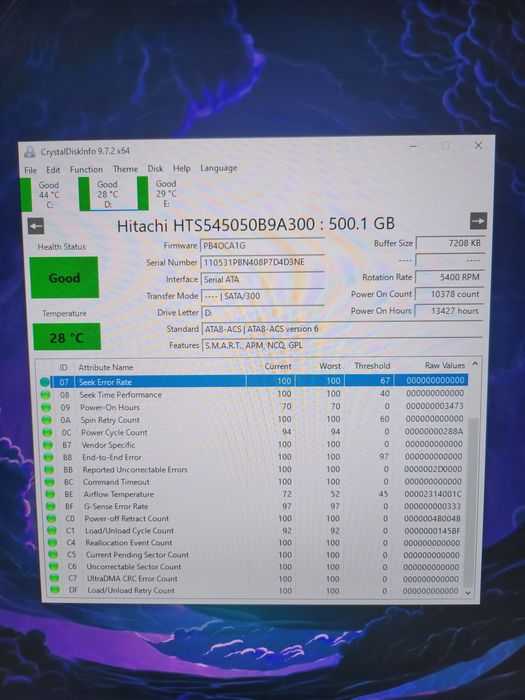The height and width of the screenshot is (700, 525).
Task: Click the green Good health status button
Action: (64, 278)
